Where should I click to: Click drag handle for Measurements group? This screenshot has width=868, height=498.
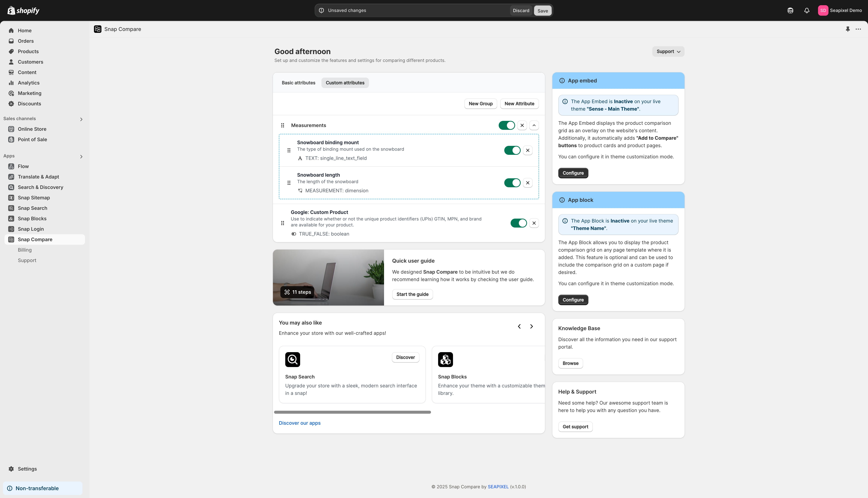point(282,126)
